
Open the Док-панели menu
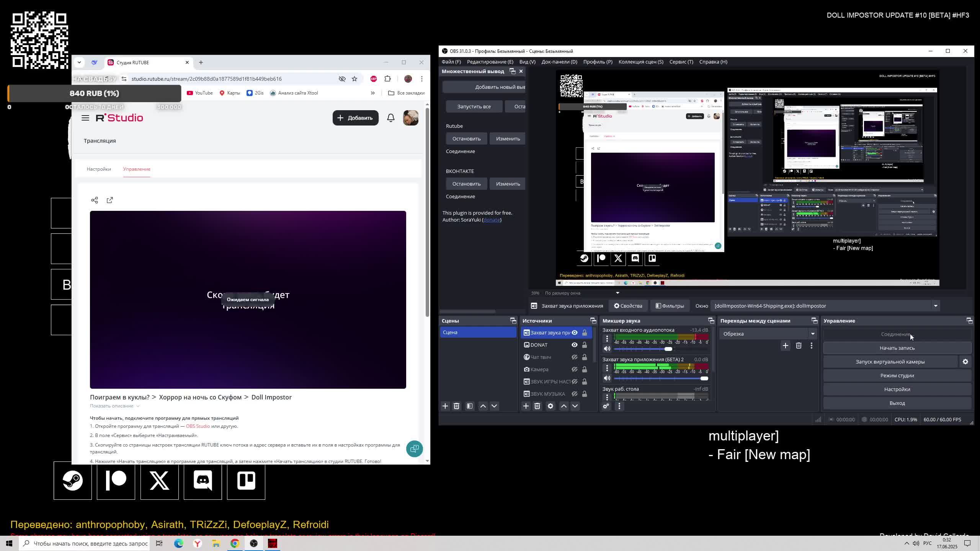click(559, 62)
